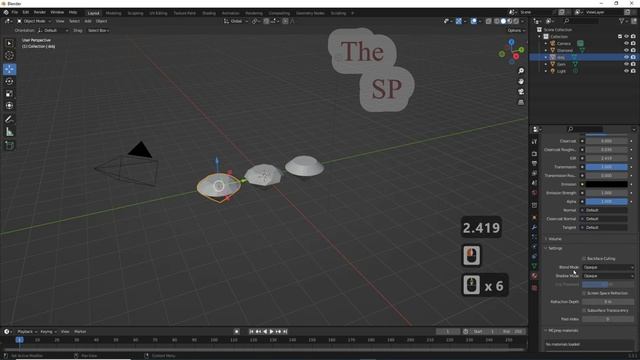Viewport: 640px width, 360px height.
Task: Adjust the Alpha slider
Action: coord(607,202)
